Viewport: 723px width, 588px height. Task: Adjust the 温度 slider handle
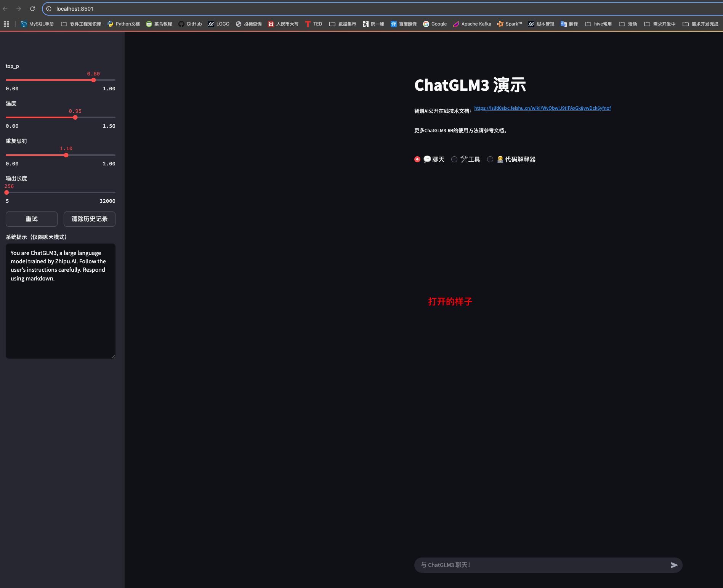click(x=75, y=117)
